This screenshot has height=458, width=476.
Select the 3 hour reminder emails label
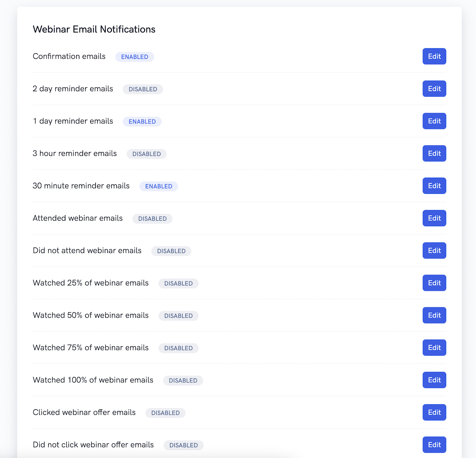tap(75, 154)
